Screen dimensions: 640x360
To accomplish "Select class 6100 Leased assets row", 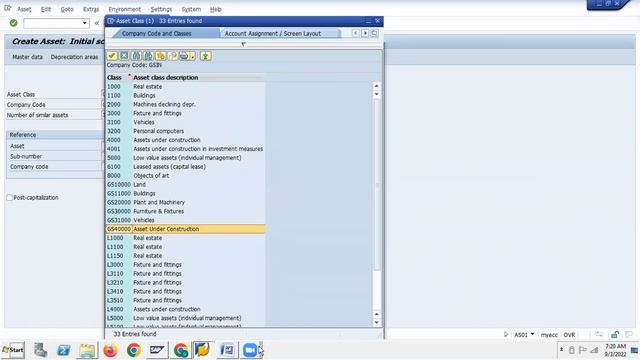I will [x=185, y=167].
